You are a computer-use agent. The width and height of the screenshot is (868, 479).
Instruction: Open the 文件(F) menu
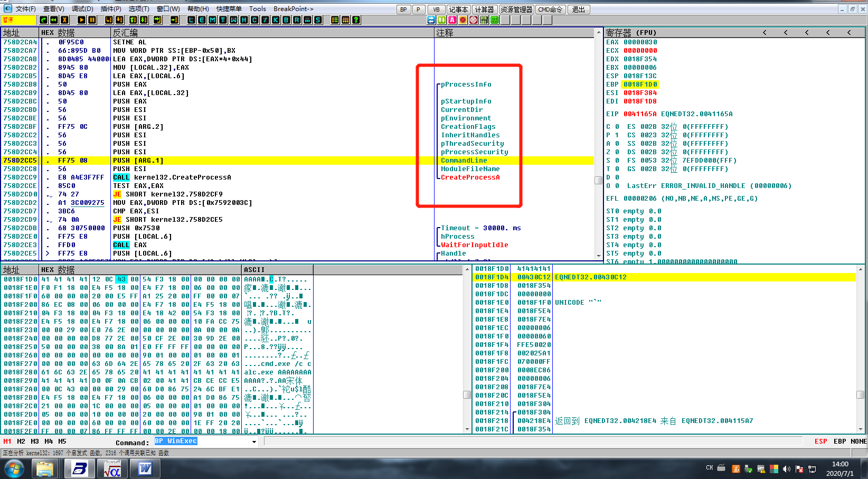pyautogui.click(x=25, y=9)
